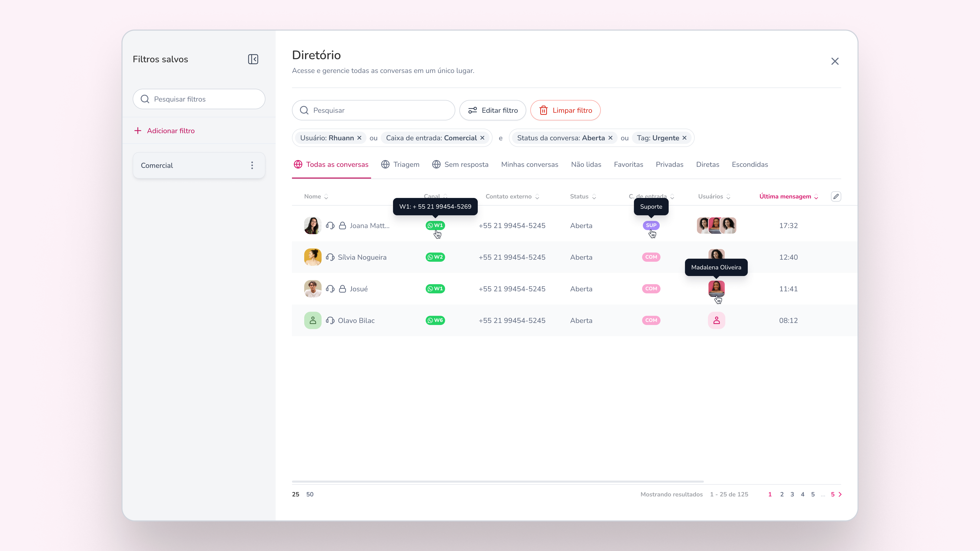The height and width of the screenshot is (551, 980).
Task: Switch to the Sem resposta tab
Action: [x=460, y=165]
